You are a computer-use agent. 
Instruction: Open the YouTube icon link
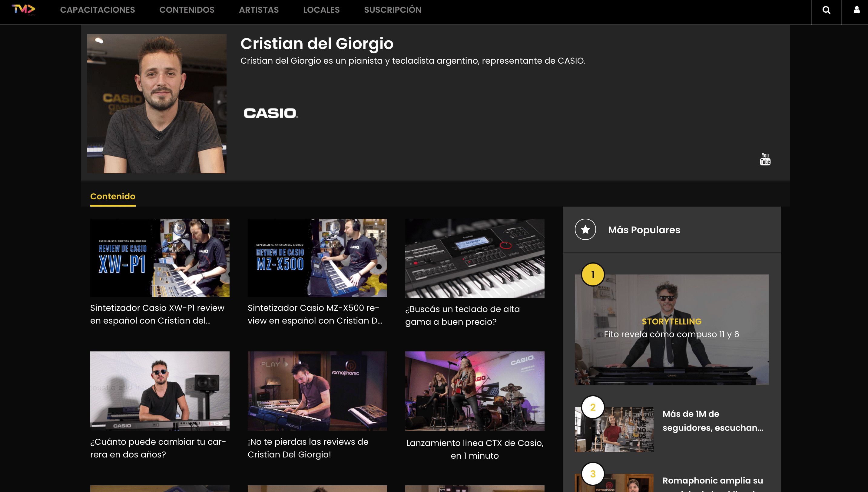click(765, 159)
